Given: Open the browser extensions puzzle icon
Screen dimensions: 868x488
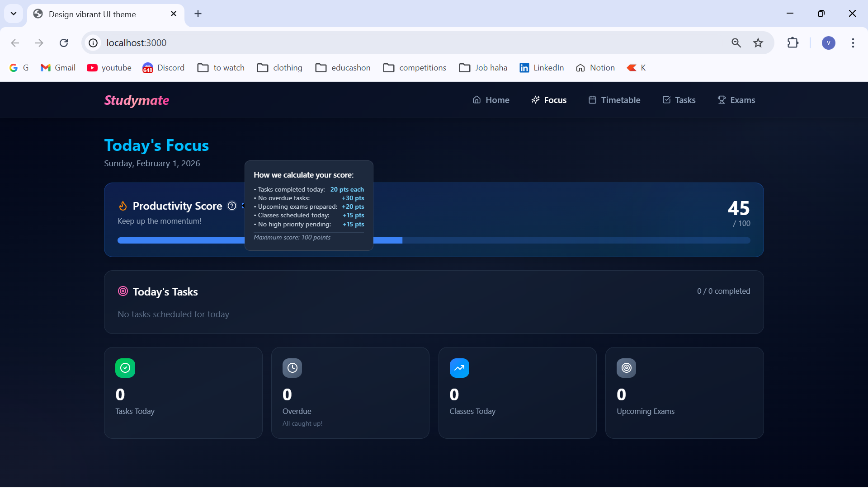Looking at the screenshot, I should [x=793, y=43].
